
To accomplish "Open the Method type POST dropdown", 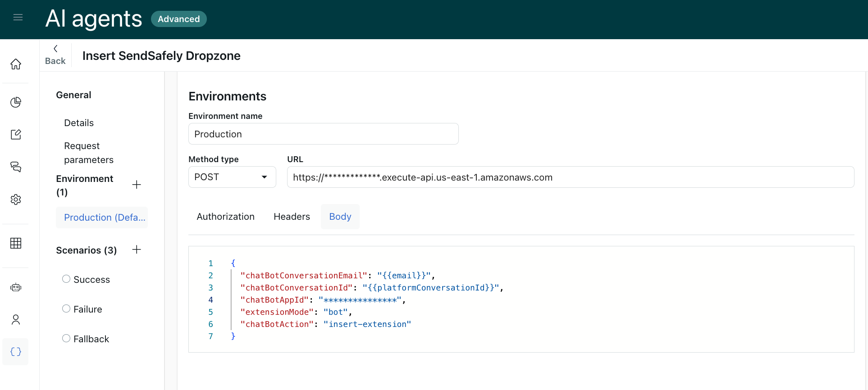I will click(232, 177).
